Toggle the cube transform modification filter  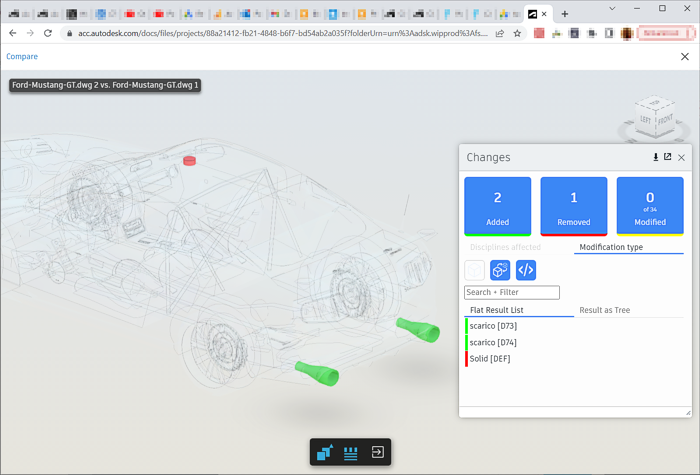click(500, 270)
